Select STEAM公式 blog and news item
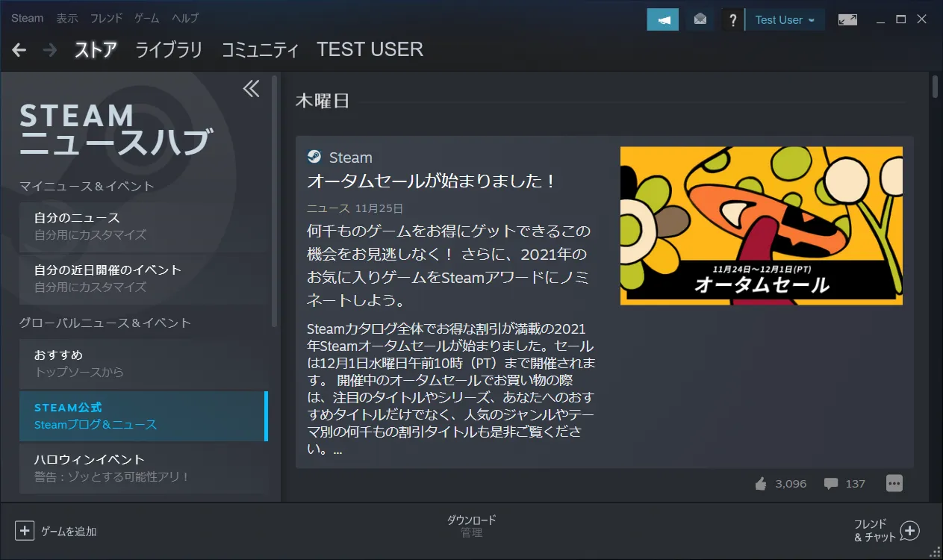This screenshot has height=560, width=943. click(143, 416)
